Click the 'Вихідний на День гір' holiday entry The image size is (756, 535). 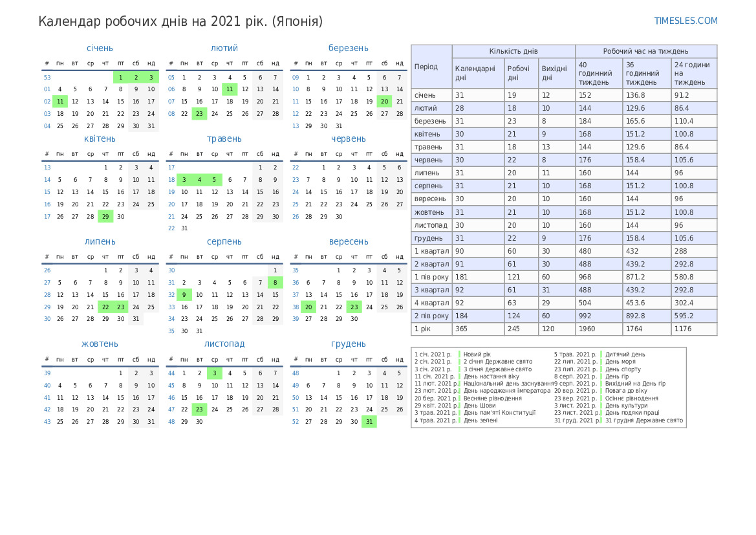635,384
